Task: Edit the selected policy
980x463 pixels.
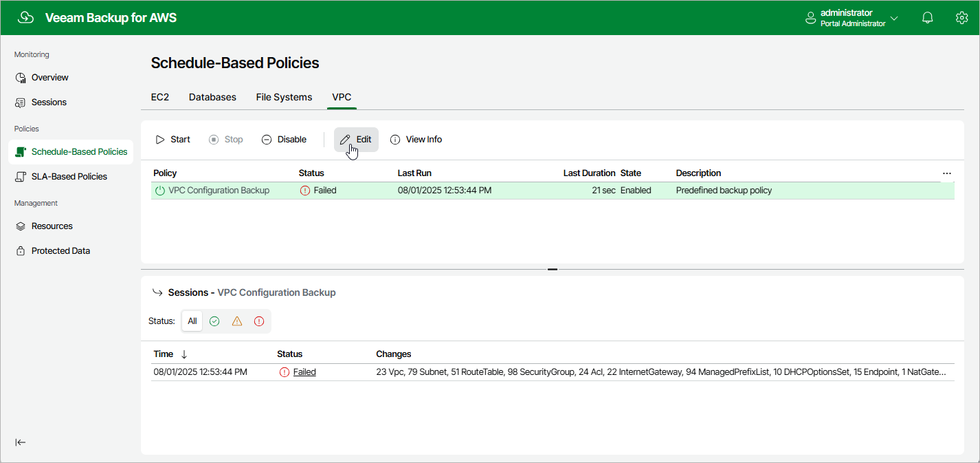Action: click(x=356, y=140)
